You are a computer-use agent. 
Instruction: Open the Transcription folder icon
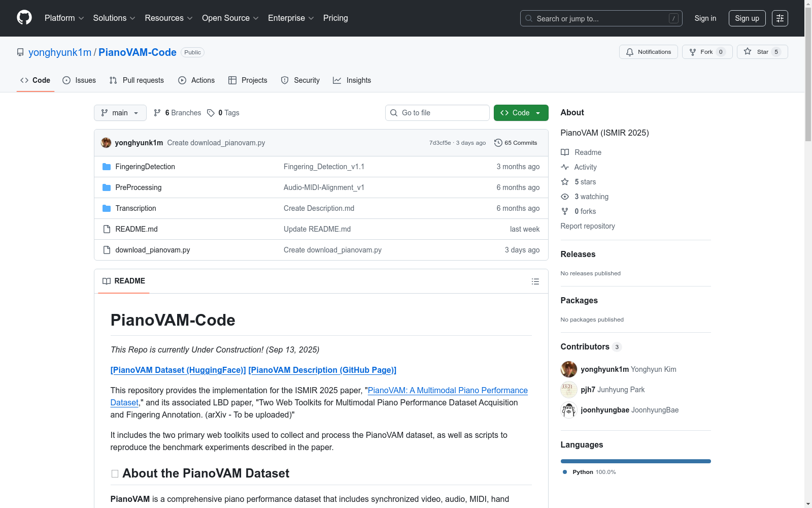[107, 208]
